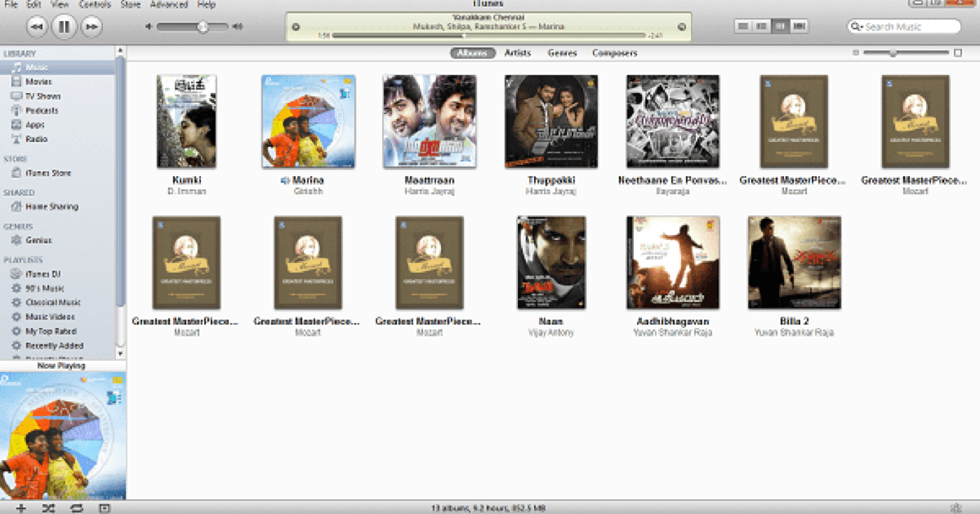Hide the artwork viewer panel
Screen dimensions: 980x514
point(104,508)
